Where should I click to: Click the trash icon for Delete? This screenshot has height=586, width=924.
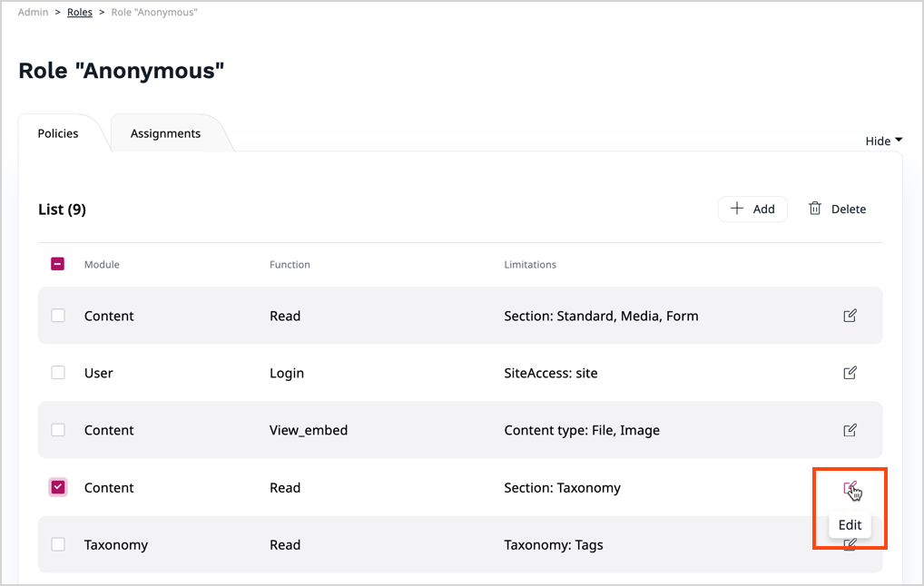(815, 209)
